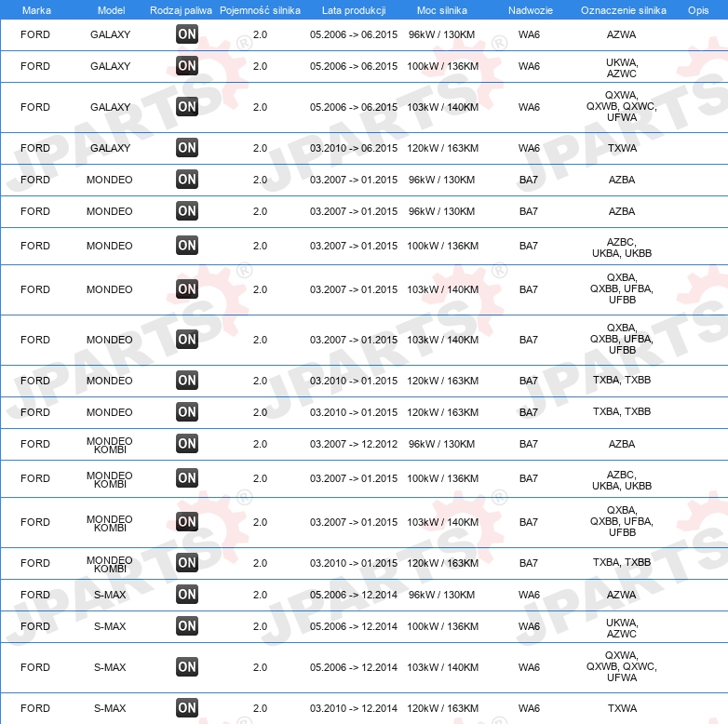Viewport: 728px width, 724px height.
Task: Select QXBA, QXBB engine codes in MONDEO KOMBI row
Action: click(622, 521)
